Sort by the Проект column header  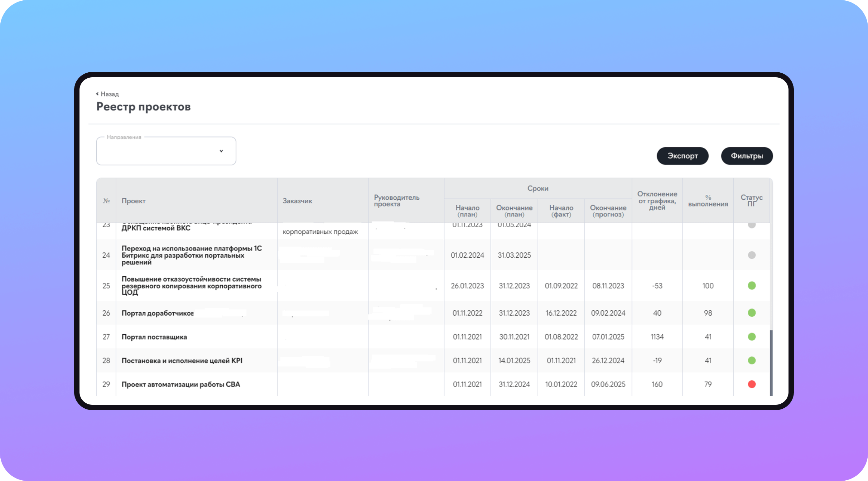pos(133,201)
